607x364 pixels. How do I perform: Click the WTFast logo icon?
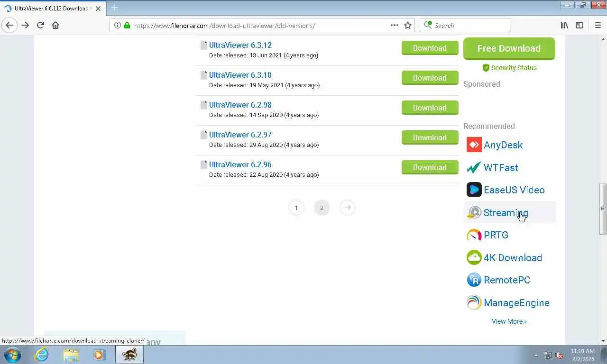click(474, 167)
